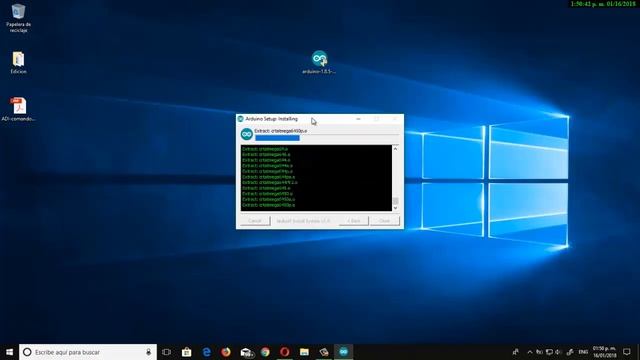Select the ADI-comando PDF file icon
The height and width of the screenshot is (360, 640).
(x=18, y=109)
